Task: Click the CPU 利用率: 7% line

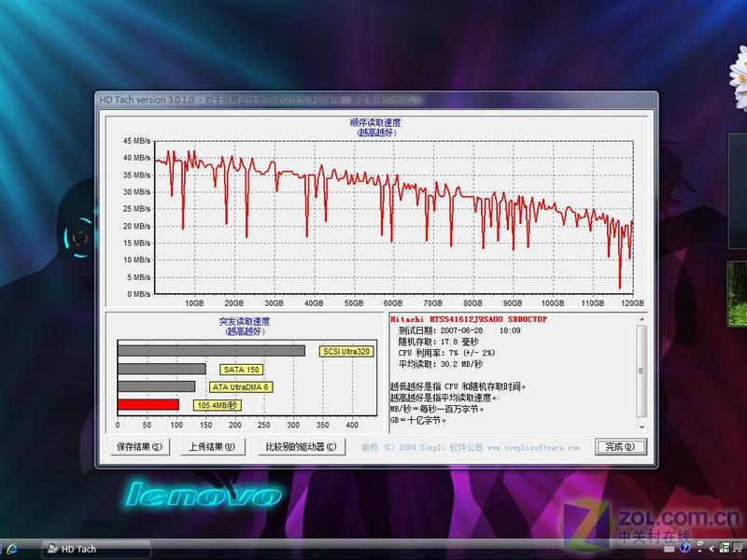Action: (446, 353)
